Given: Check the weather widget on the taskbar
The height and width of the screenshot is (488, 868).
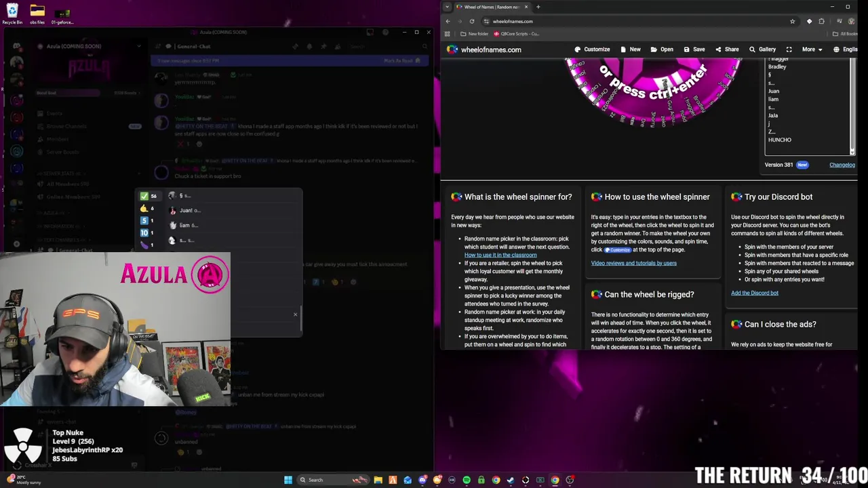Looking at the screenshot, I should point(24,480).
